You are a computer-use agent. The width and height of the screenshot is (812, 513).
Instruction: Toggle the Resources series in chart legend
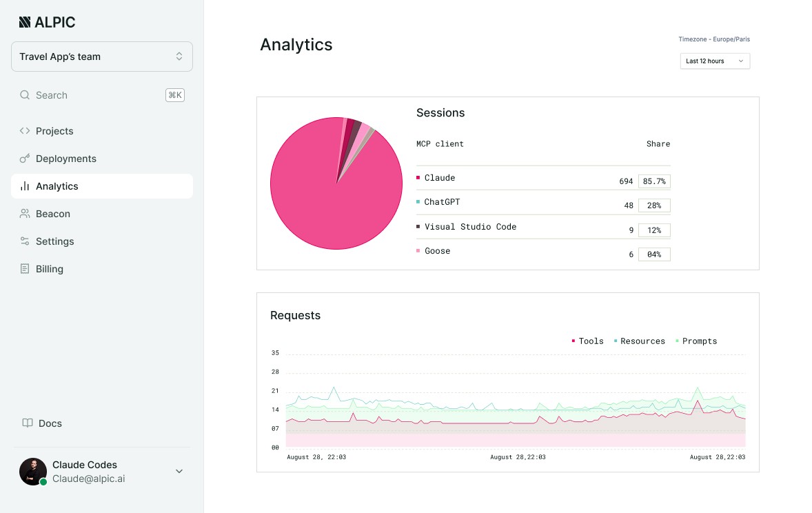[639, 341]
